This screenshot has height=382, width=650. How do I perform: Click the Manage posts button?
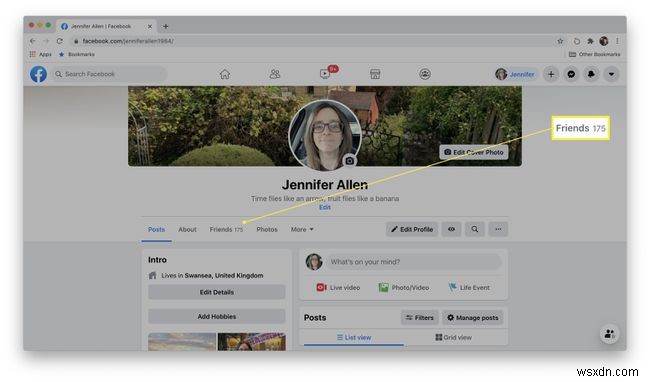(x=473, y=318)
